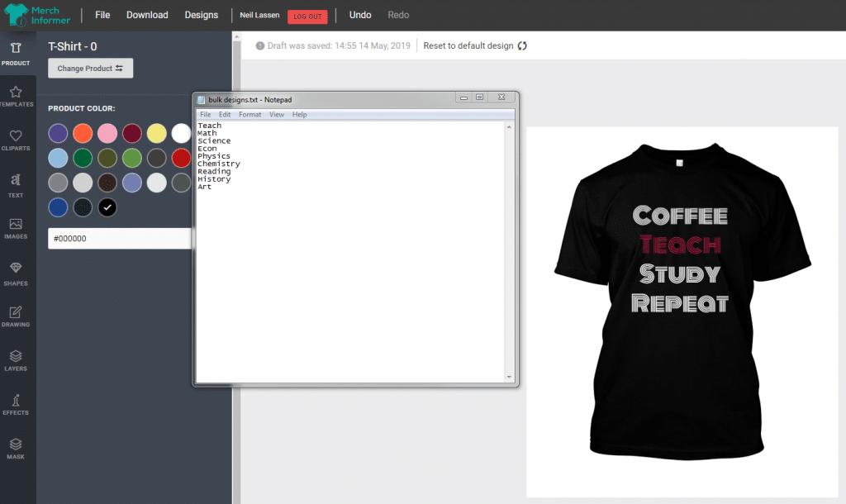This screenshot has width=846, height=504.
Task: Open Notepad's Help menu
Action: pyautogui.click(x=299, y=114)
